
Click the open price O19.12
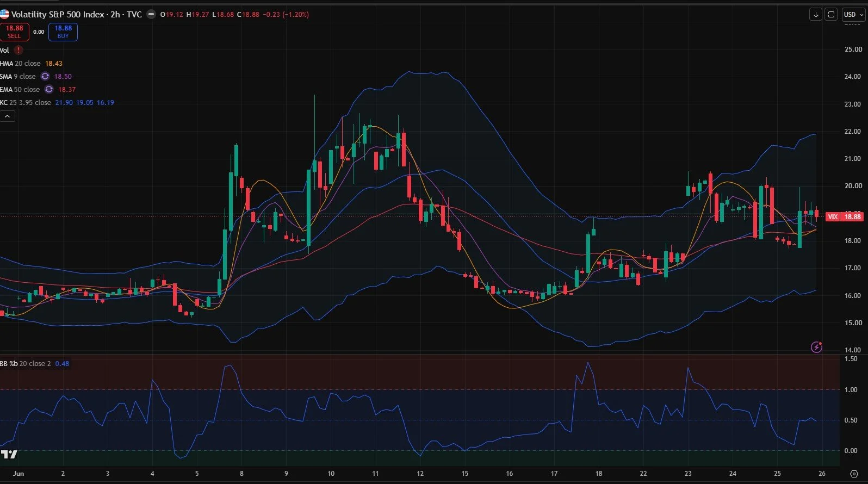click(x=172, y=15)
